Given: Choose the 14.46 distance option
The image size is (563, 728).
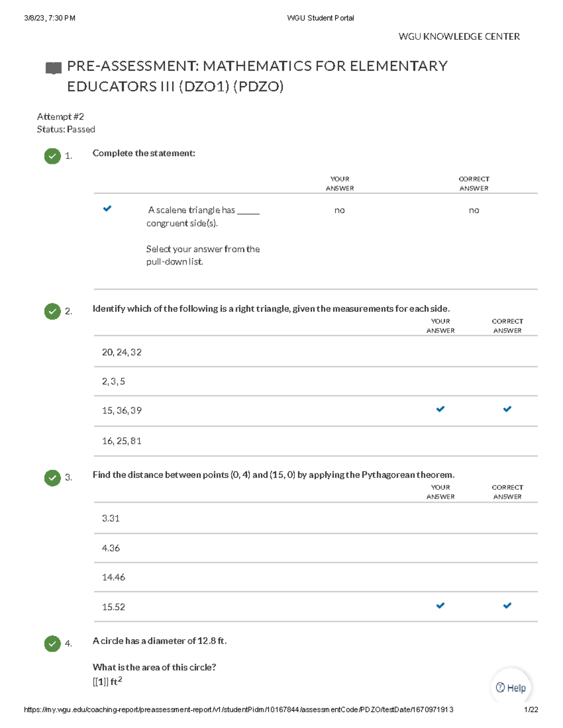Looking at the screenshot, I should point(114,578).
